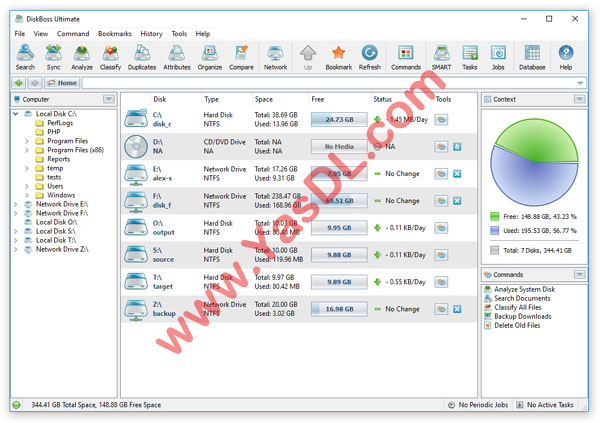Select the Windows folder in tree

click(55, 195)
